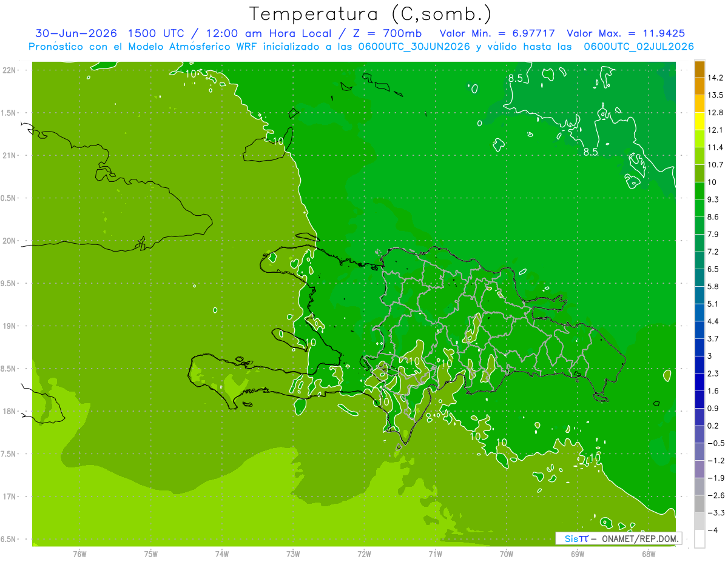Click the "21N" latitude axis label
Screen dimensions: 728x562
coord(9,155)
